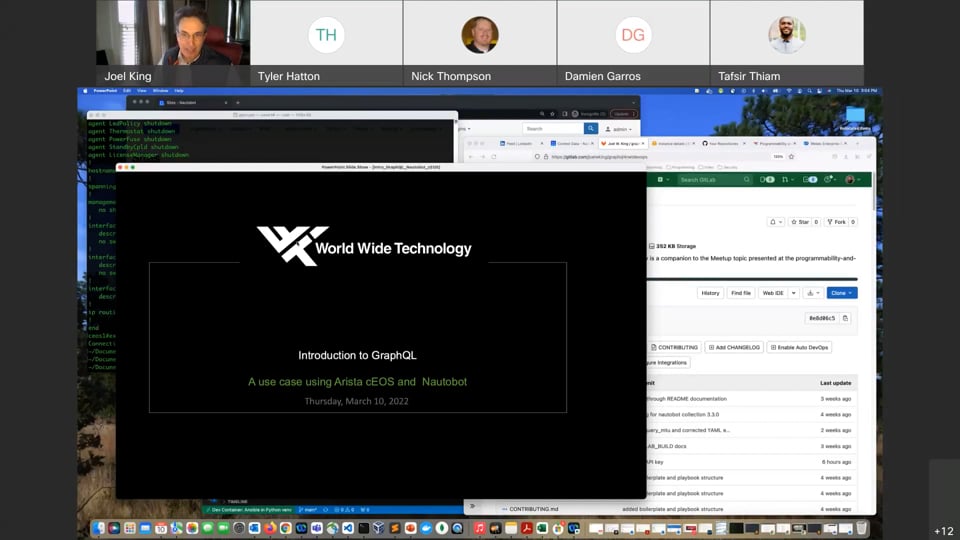Click the +12 more participants indicator
This screenshot has width=960, height=540.
(943, 531)
